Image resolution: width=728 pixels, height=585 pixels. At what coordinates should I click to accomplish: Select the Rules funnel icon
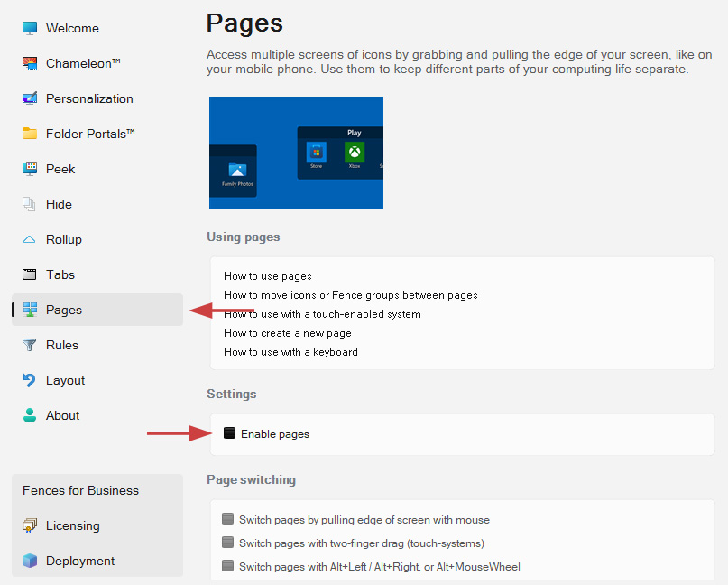point(30,345)
